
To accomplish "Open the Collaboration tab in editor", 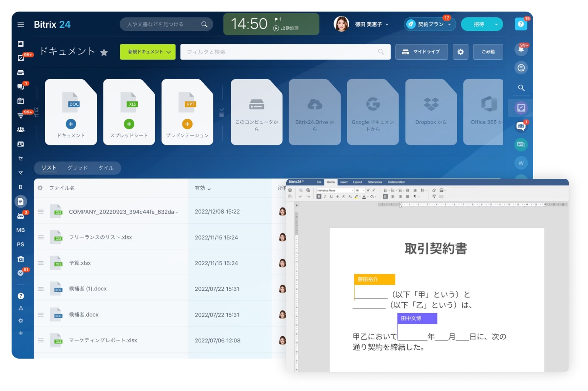I will [x=396, y=182].
